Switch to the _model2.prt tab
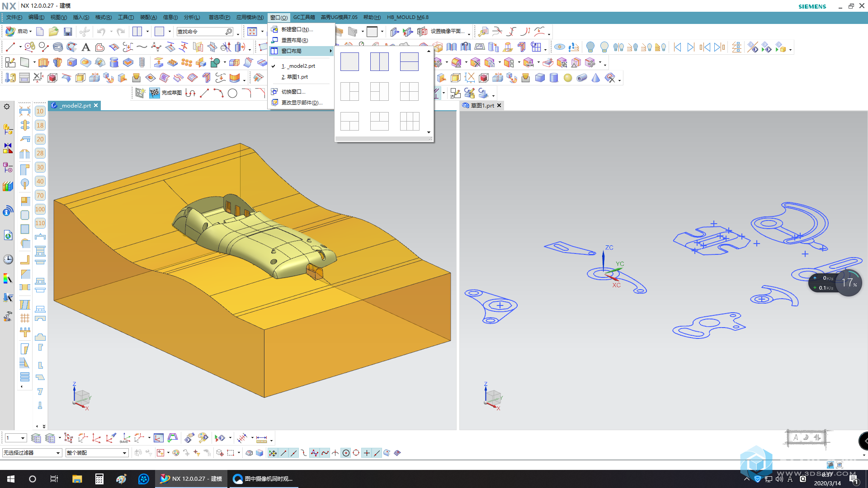868x488 pixels. click(75, 105)
